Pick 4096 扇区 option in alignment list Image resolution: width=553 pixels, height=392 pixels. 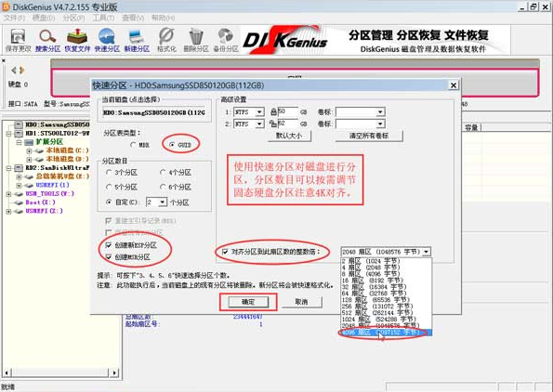click(x=386, y=333)
